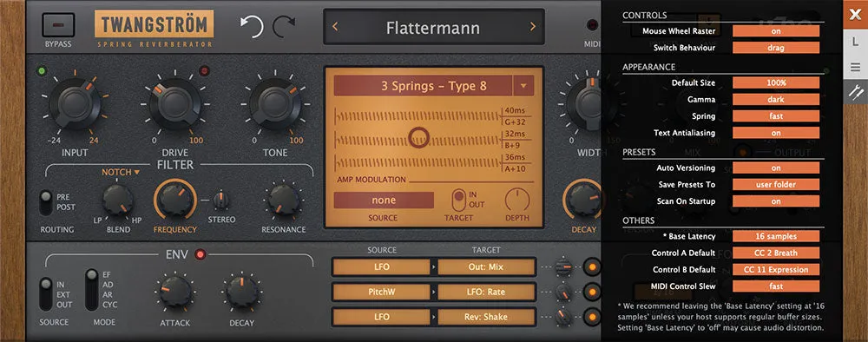Set Control B Default 'CC 11 Expression'
868x342 pixels.
776,269
